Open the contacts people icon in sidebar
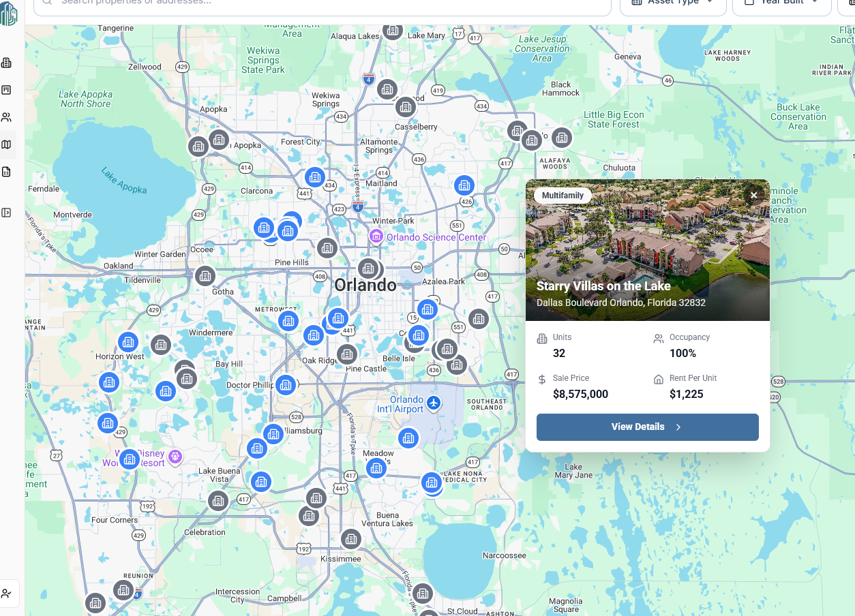The height and width of the screenshot is (616, 855). [7, 117]
